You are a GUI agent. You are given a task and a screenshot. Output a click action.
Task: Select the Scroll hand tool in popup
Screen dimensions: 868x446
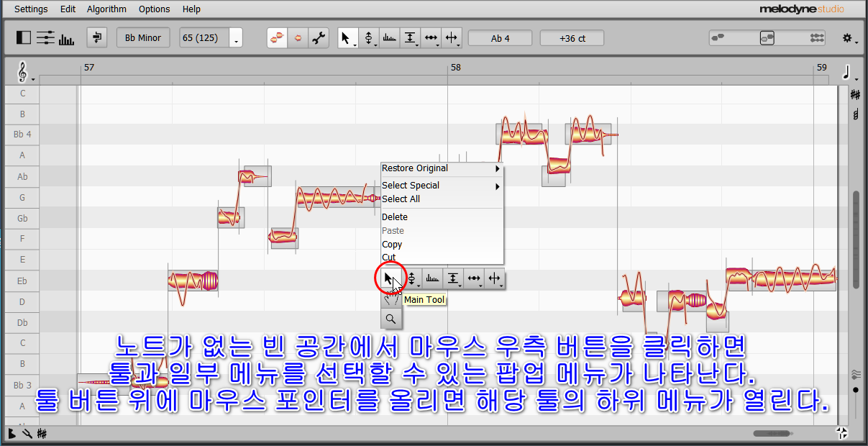pos(391,299)
